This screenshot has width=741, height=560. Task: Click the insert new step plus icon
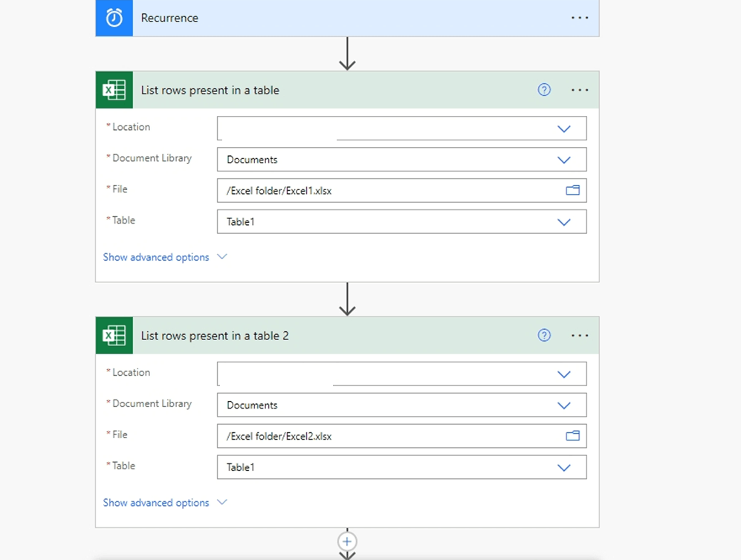[x=347, y=541]
